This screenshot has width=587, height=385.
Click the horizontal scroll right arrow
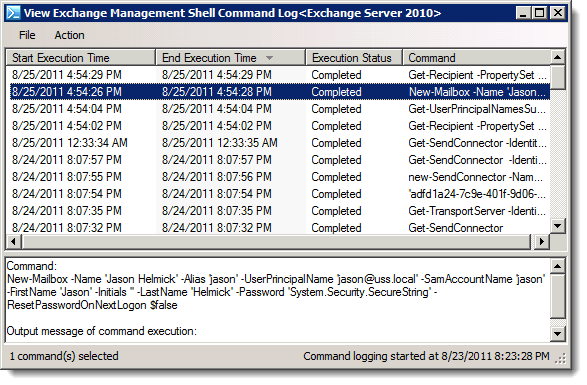click(x=541, y=242)
